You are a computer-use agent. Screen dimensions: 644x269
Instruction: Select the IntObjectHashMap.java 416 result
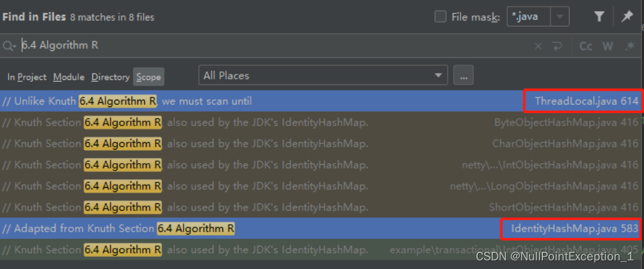tap(320, 165)
